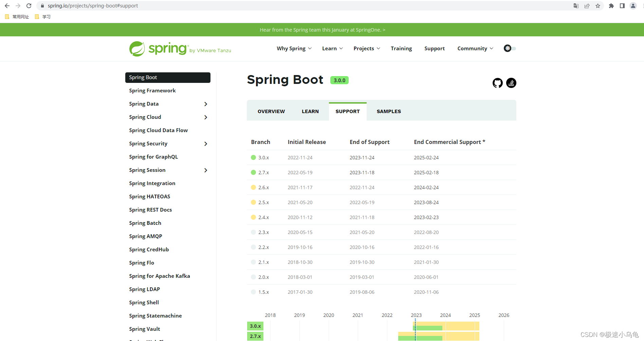Open the browser extensions puzzle icon
644x341 pixels.
611,6
